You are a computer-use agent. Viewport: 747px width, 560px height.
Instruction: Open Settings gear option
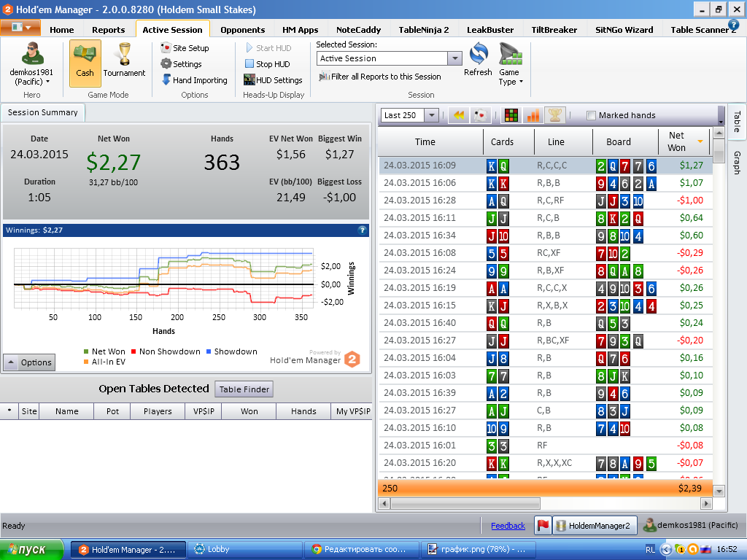click(x=181, y=64)
